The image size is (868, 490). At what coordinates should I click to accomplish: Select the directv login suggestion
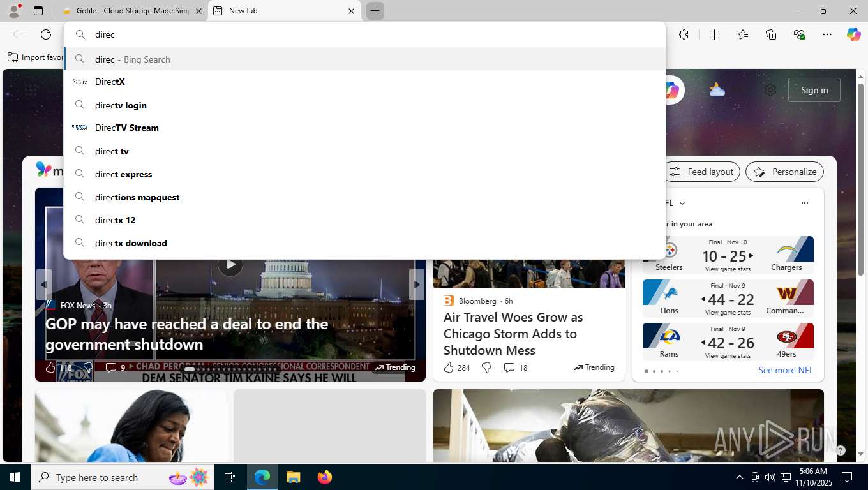pos(364,105)
